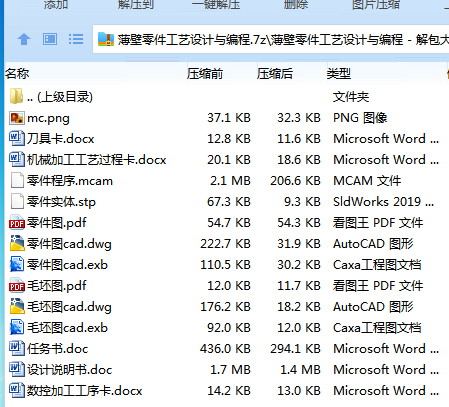Click the 一键解压 toolbar button
This screenshot has width=449, height=407.
[216, 4]
